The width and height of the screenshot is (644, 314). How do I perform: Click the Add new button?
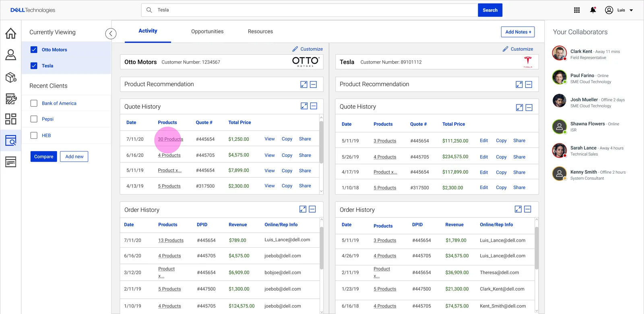pos(74,156)
